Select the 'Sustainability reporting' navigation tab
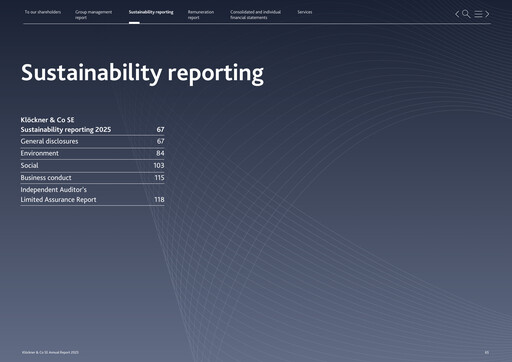 pyautogui.click(x=151, y=12)
